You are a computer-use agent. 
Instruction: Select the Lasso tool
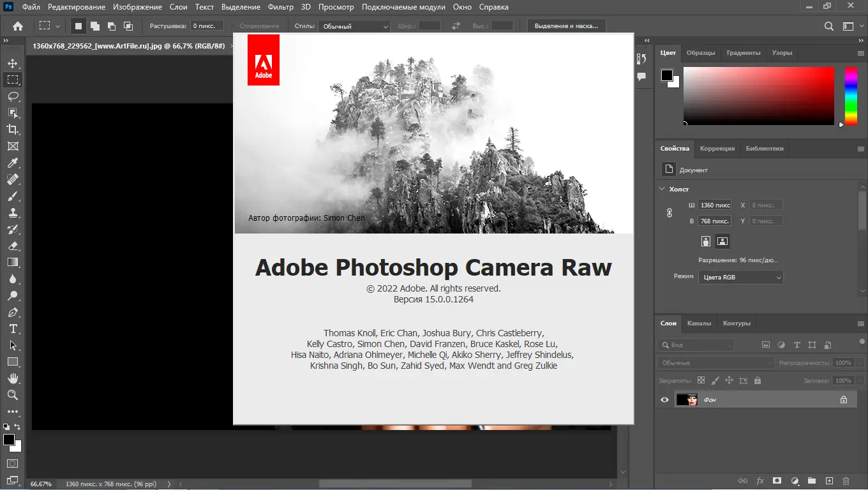pyautogui.click(x=13, y=96)
